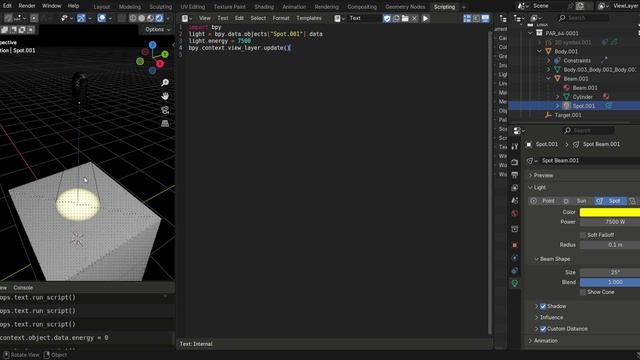This screenshot has height=360, width=640.
Task: Open the Object properties tab
Action: pyautogui.click(x=515, y=245)
